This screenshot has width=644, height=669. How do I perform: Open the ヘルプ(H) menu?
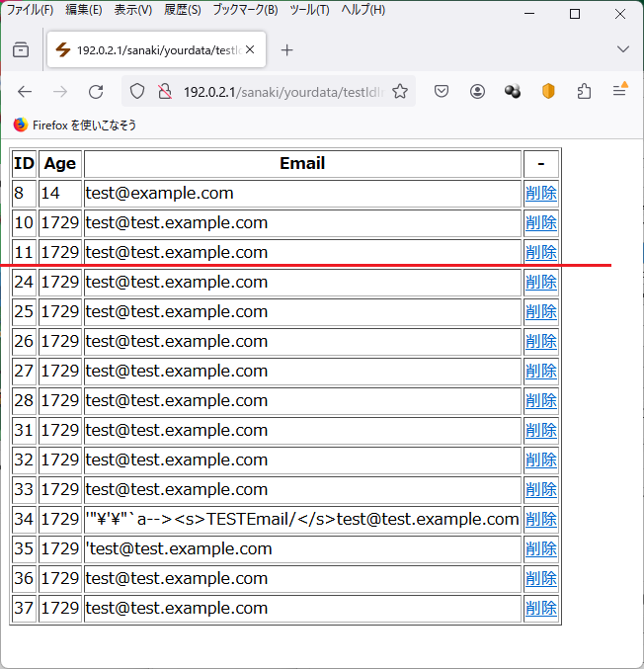(x=362, y=10)
